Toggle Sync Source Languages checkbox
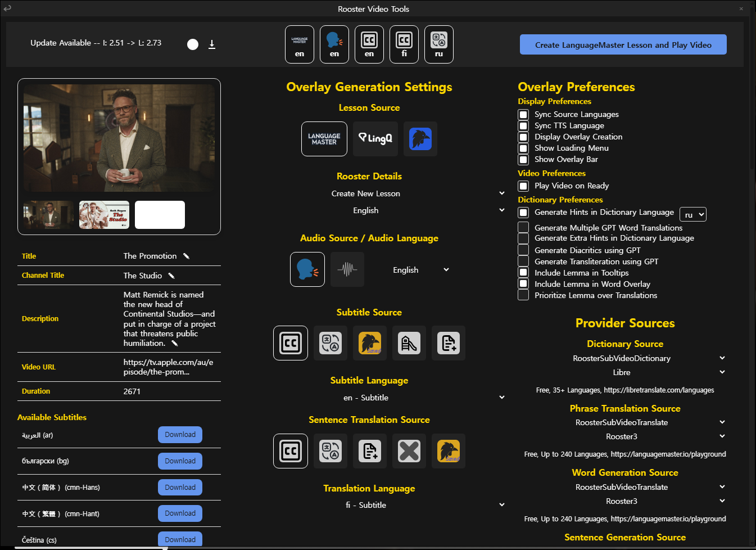The image size is (756, 550). pos(523,115)
